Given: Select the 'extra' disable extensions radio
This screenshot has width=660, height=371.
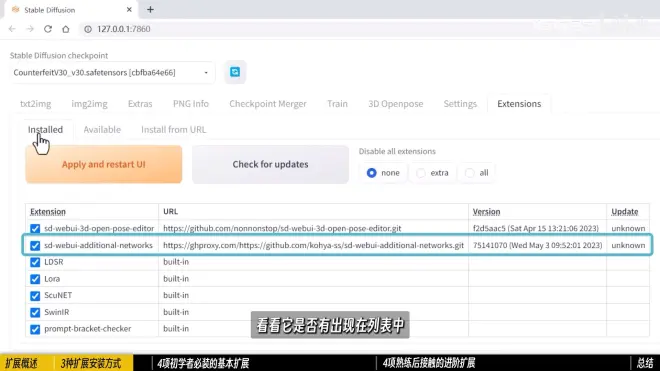Looking at the screenshot, I should (x=420, y=173).
